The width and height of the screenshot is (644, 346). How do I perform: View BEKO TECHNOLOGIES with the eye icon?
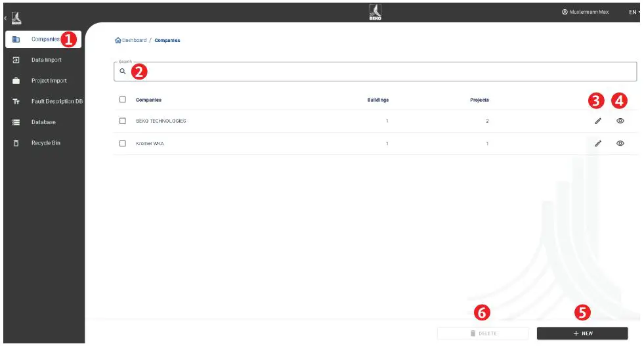tap(620, 121)
